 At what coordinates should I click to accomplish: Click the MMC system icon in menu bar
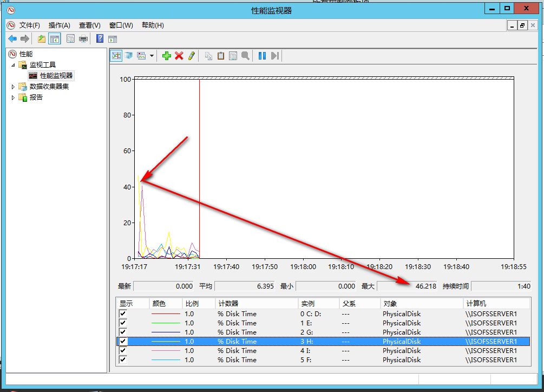pos(11,25)
